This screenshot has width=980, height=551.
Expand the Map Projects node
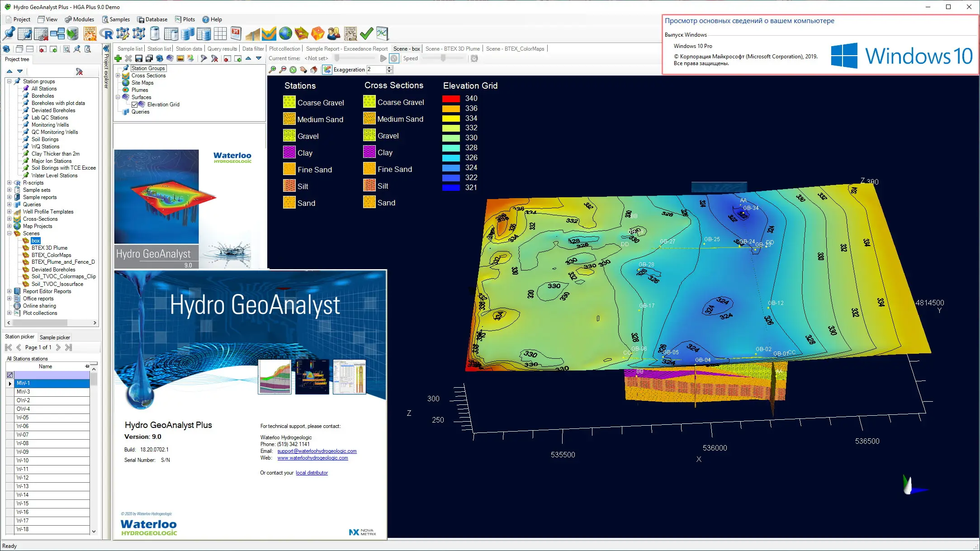pyautogui.click(x=9, y=226)
